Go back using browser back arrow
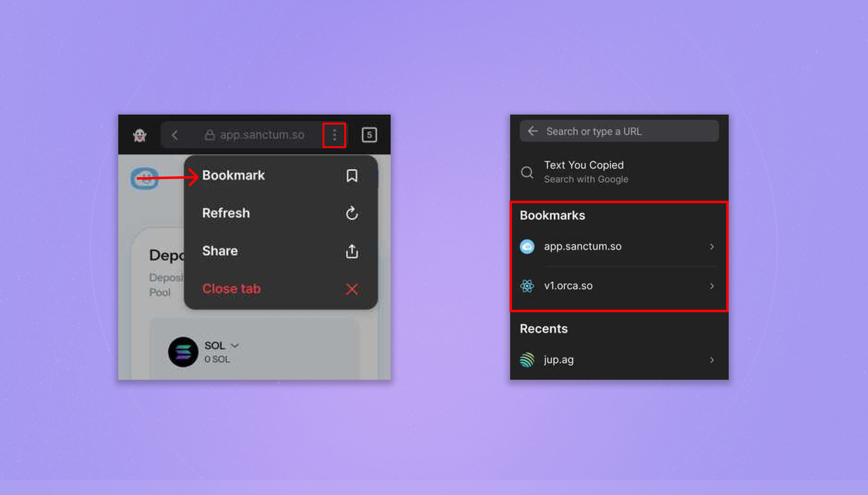868x495 pixels. click(175, 135)
